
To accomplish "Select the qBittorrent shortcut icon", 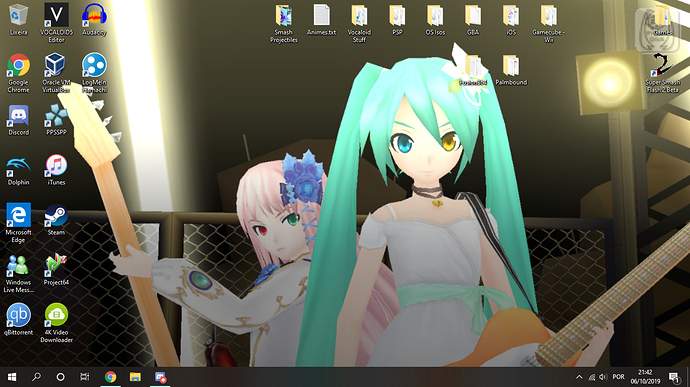I will pos(18,320).
